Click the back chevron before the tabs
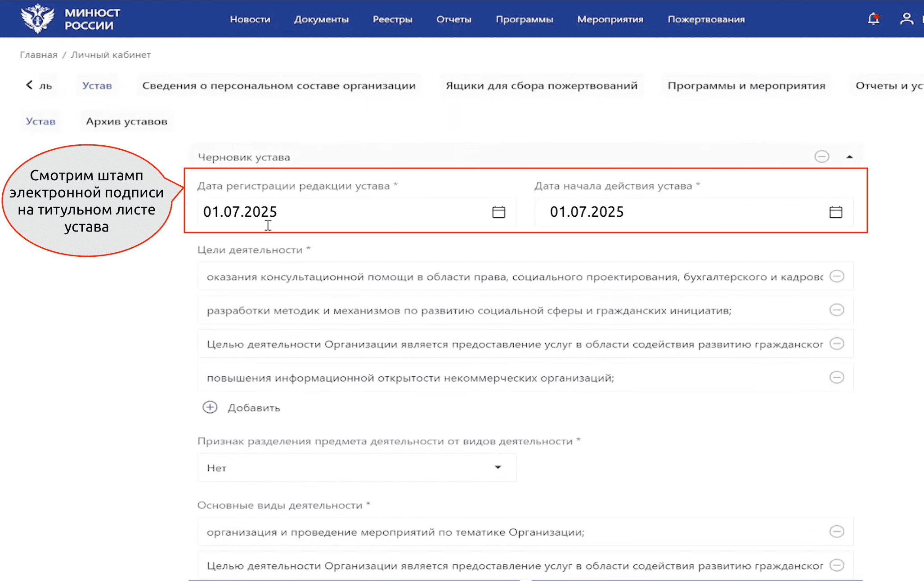The image size is (924, 581). [29, 85]
